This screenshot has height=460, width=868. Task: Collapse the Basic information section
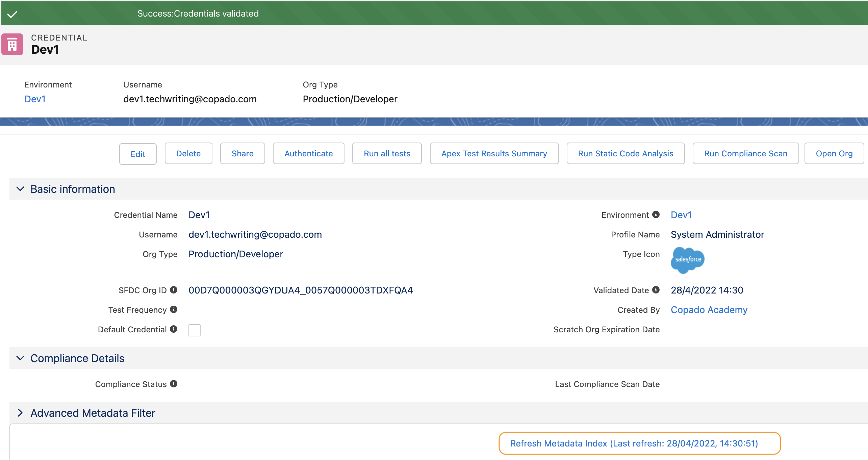pos(20,189)
